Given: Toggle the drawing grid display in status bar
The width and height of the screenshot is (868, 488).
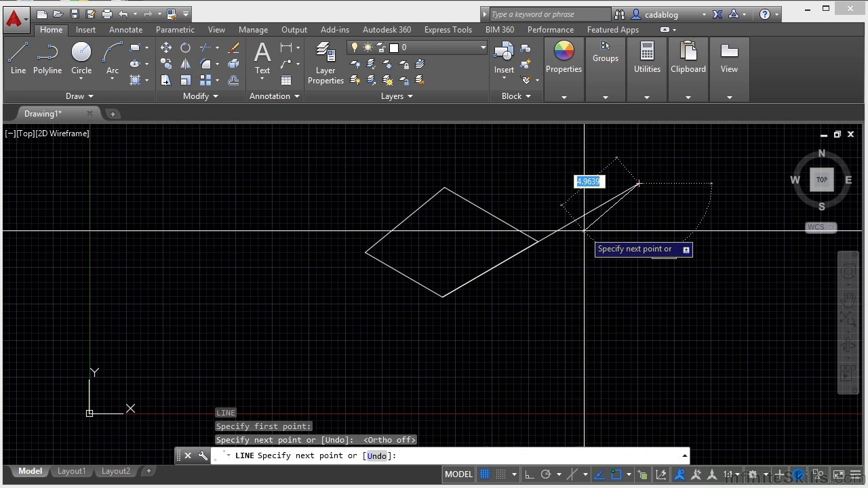Looking at the screenshot, I should [x=485, y=474].
